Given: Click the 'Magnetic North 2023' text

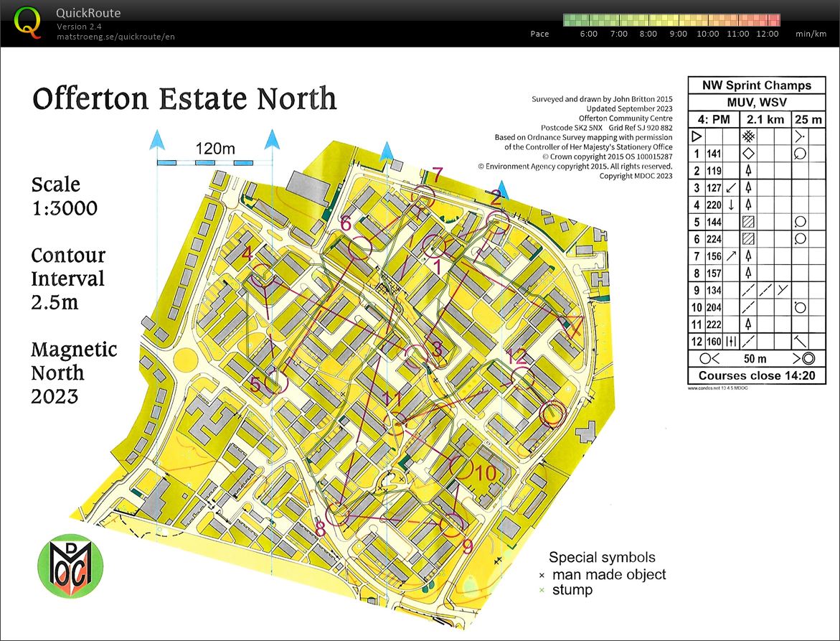Looking at the screenshot, I should click(x=74, y=373).
